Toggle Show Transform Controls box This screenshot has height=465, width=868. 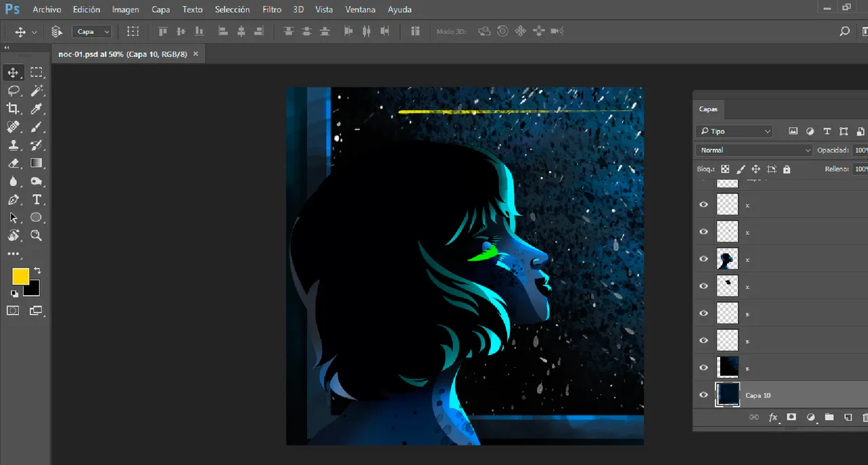click(x=133, y=31)
